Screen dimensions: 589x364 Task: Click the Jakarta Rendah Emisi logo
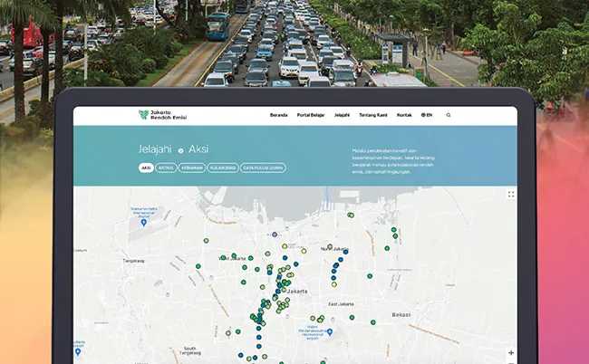[x=162, y=115]
